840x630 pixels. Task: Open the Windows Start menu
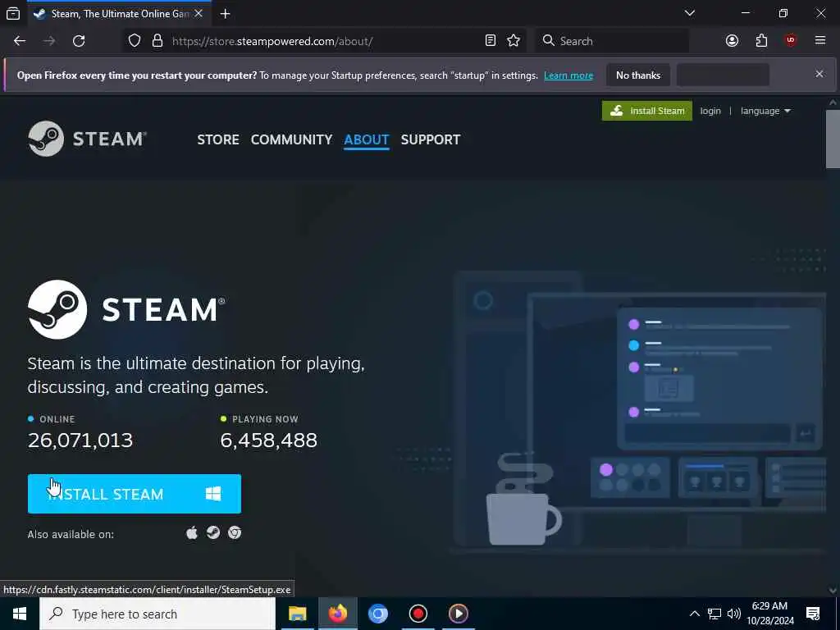(x=20, y=614)
